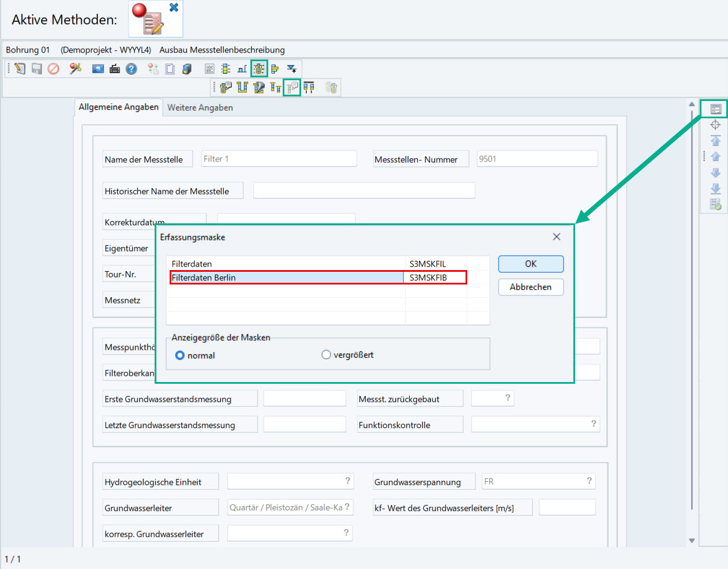Click the filing cabinet archive icon

186,69
